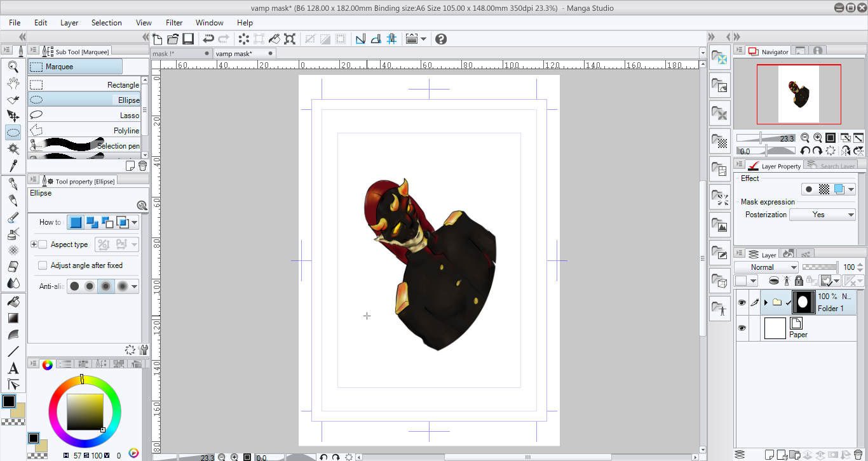This screenshot has height=461, width=868.
Task: Toggle Snap to ruler toolbar icon
Action: [360, 39]
